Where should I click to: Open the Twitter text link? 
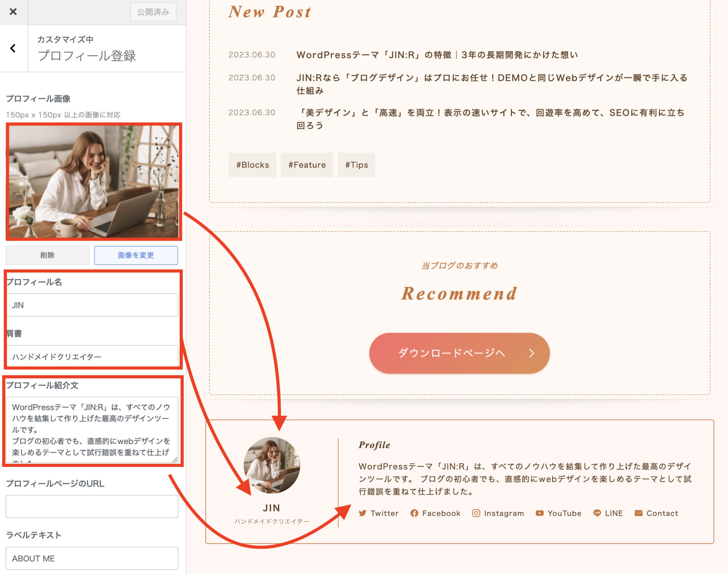click(384, 513)
